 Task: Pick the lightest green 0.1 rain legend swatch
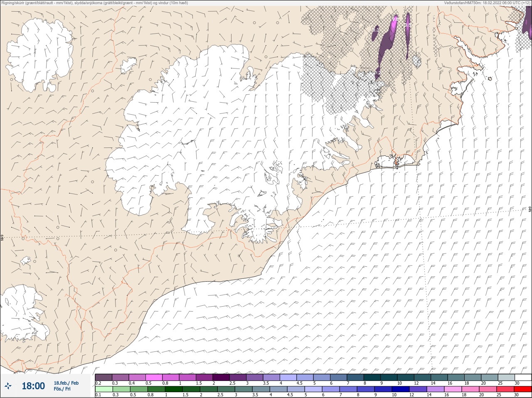point(104,389)
